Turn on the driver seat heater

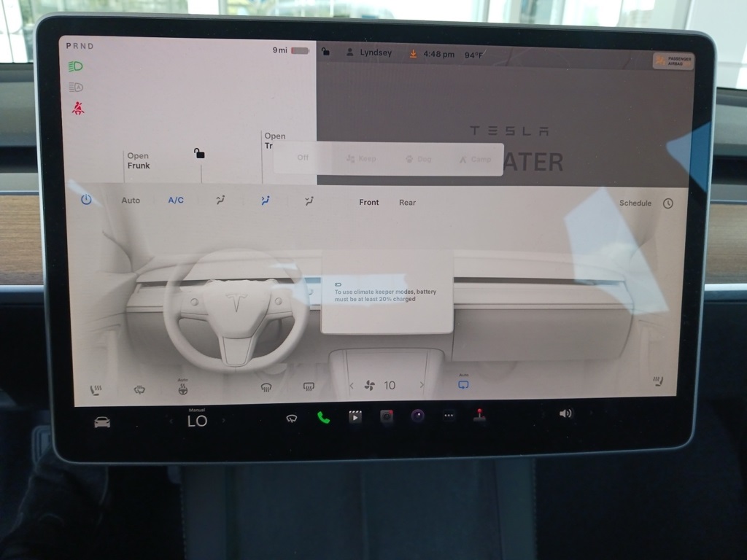[96, 391]
